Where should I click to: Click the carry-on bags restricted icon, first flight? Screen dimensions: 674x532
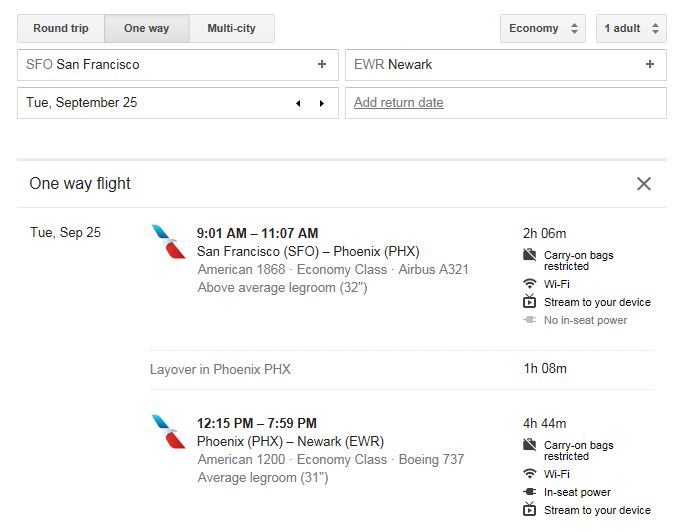(529, 256)
